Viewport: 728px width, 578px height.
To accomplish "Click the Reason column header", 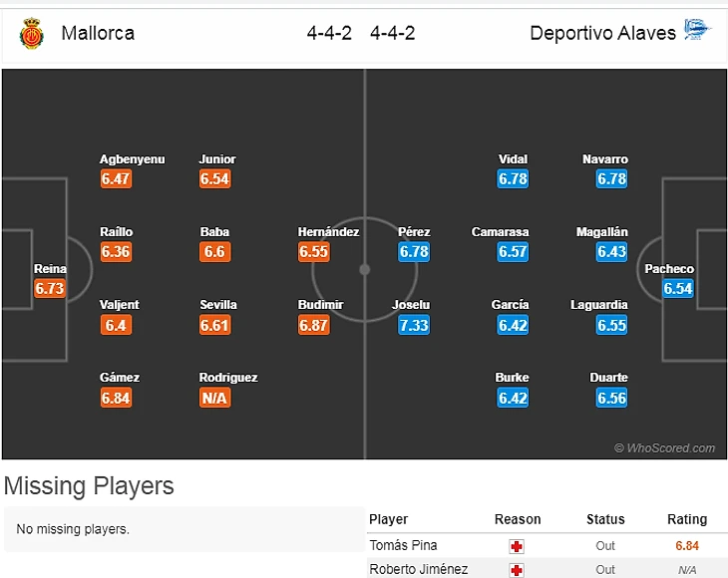I will click(x=518, y=519).
